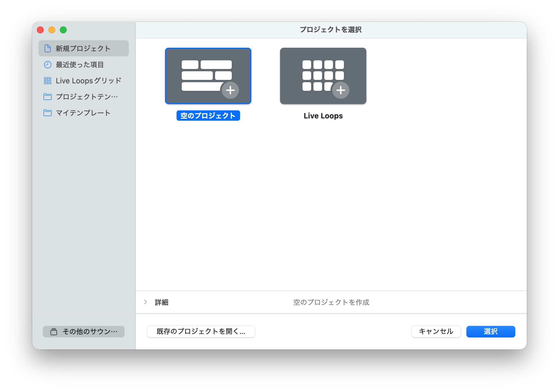The width and height of the screenshot is (559, 392).
Task: Click the stack icon on その他のサウン… button
Action: pyautogui.click(x=54, y=332)
